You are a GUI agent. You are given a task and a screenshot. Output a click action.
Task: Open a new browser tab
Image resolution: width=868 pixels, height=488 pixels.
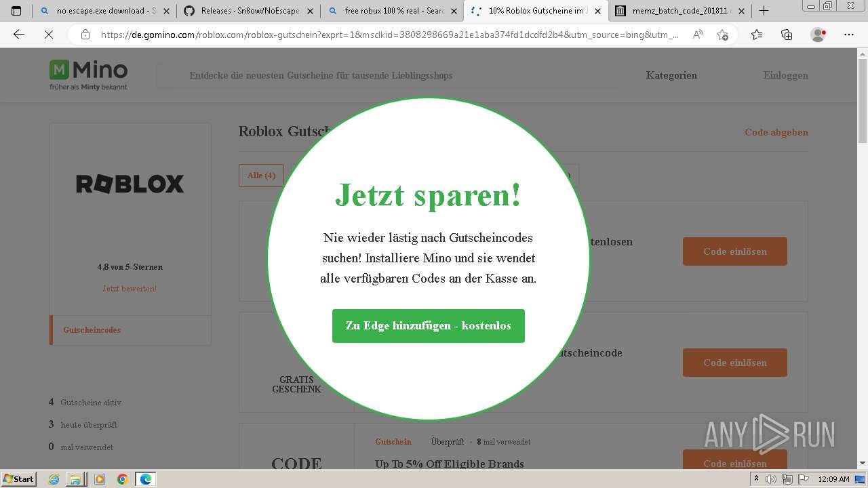(764, 11)
